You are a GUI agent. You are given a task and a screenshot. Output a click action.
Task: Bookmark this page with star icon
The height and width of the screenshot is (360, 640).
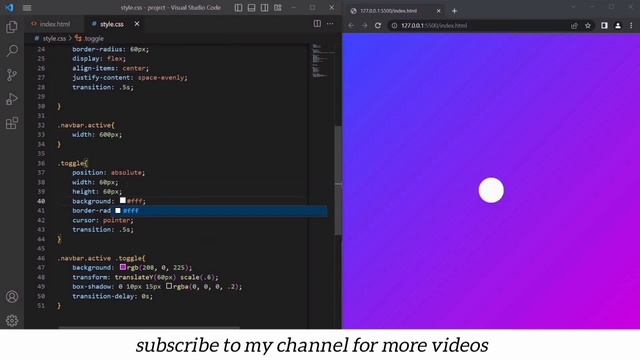(588, 25)
